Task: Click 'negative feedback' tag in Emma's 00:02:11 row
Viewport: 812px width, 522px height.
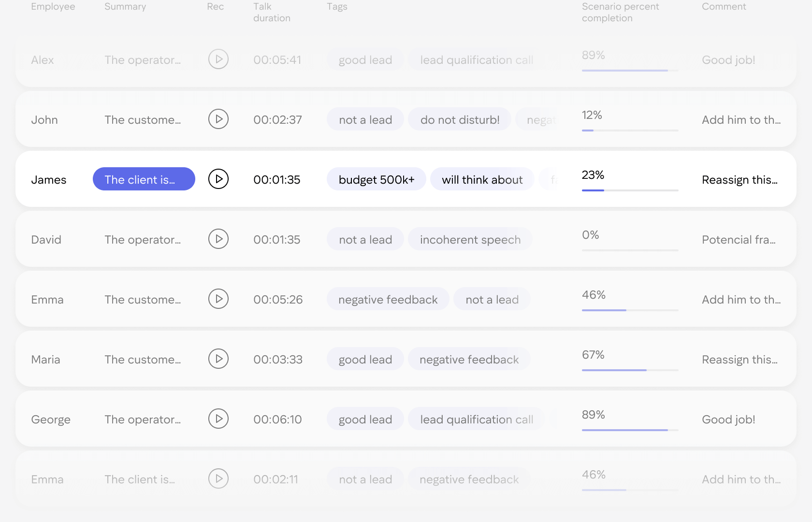Action: click(469, 479)
